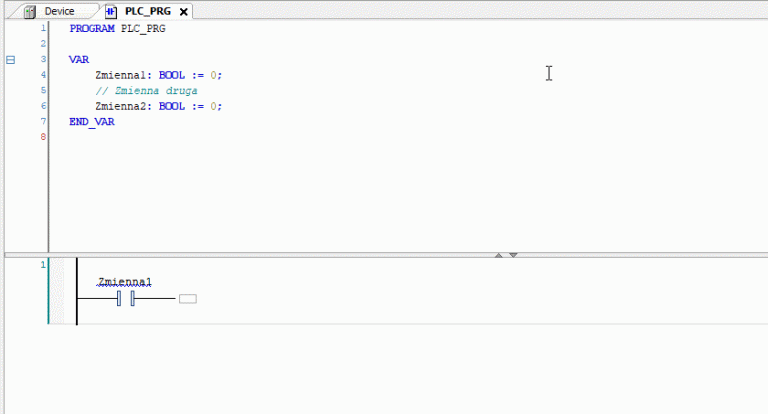
Task: Click the PLC_PRG ladder icon on tab
Action: pyautogui.click(x=110, y=11)
